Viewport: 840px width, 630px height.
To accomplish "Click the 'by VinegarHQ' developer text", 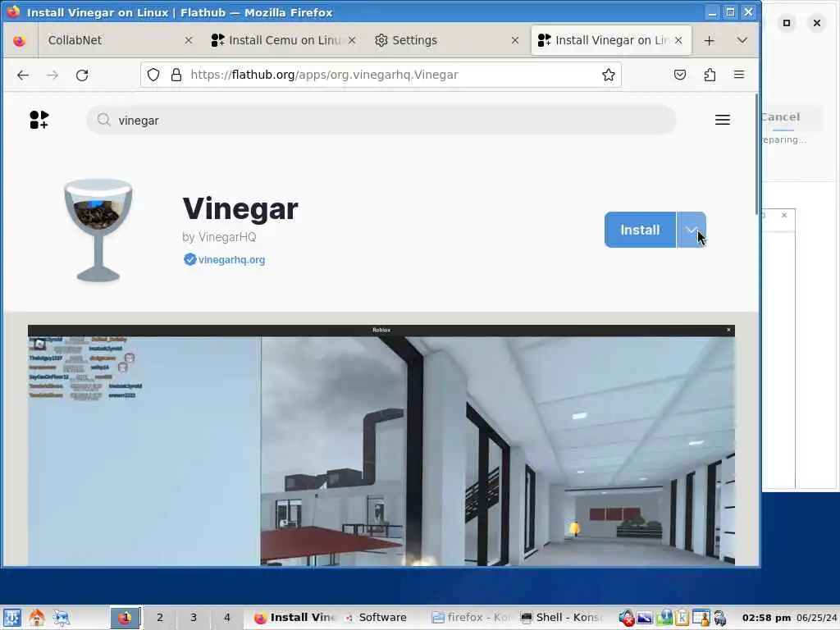I will click(219, 237).
